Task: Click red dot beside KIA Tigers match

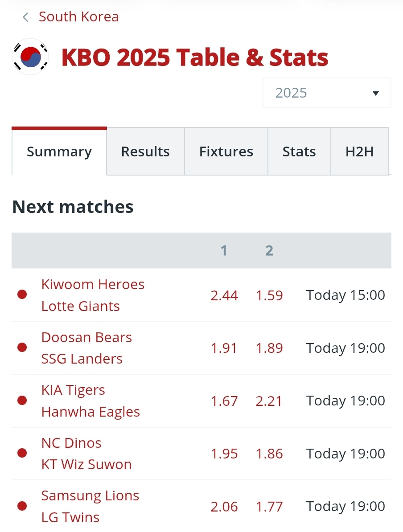Action: pyautogui.click(x=22, y=401)
